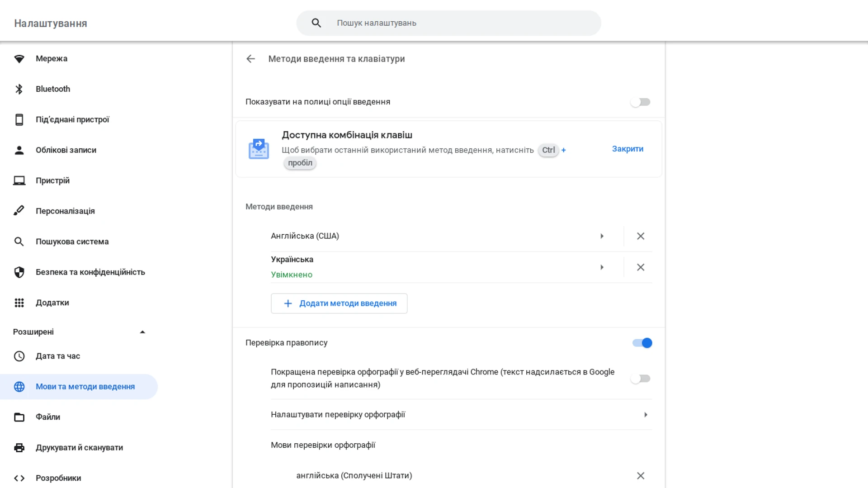The image size is (868, 488).
Task: Collapse the Розширені section
Action: click(142, 332)
